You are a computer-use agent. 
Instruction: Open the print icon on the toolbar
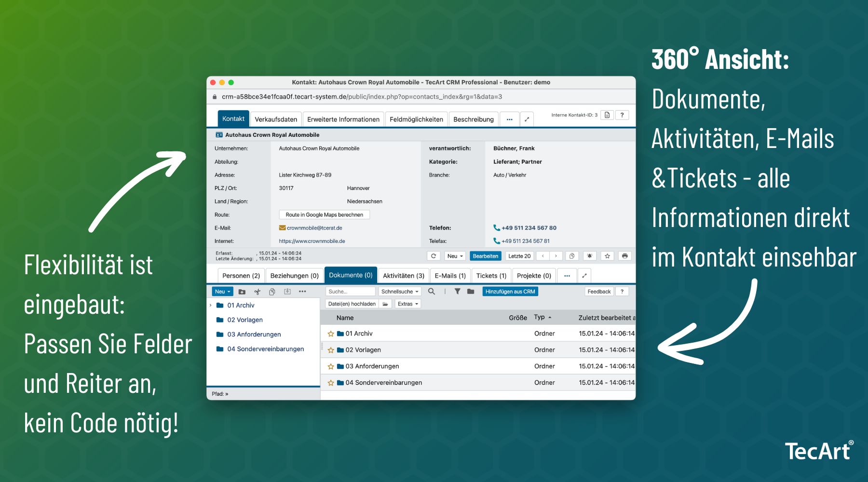click(625, 256)
